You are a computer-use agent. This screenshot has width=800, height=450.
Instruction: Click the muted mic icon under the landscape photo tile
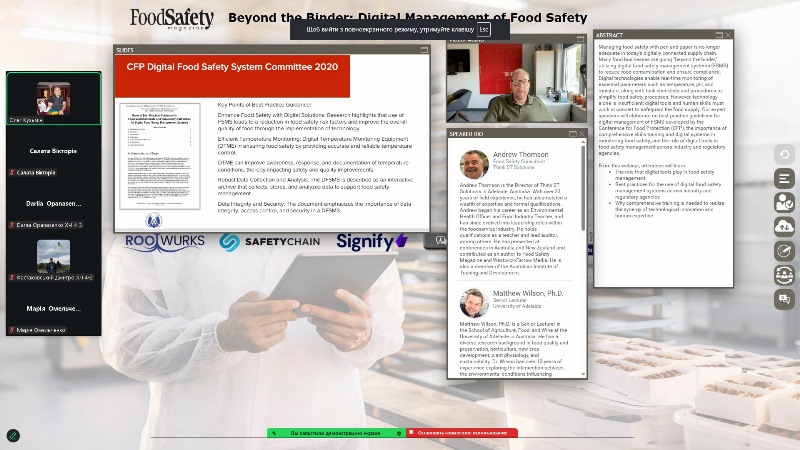12,278
